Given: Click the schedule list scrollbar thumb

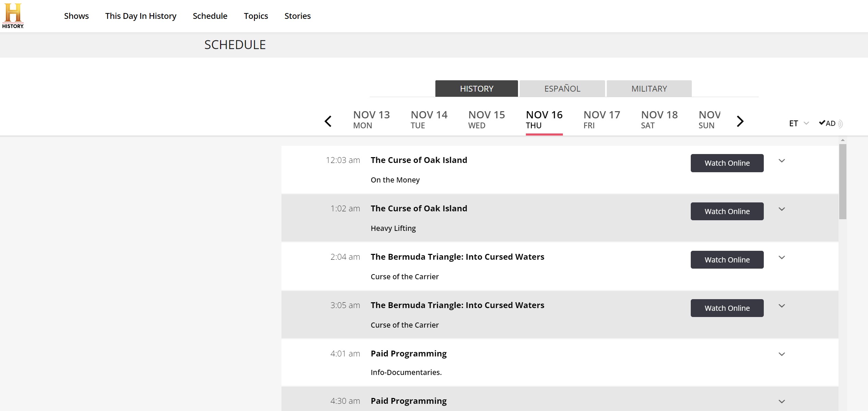Looking at the screenshot, I should click(843, 181).
